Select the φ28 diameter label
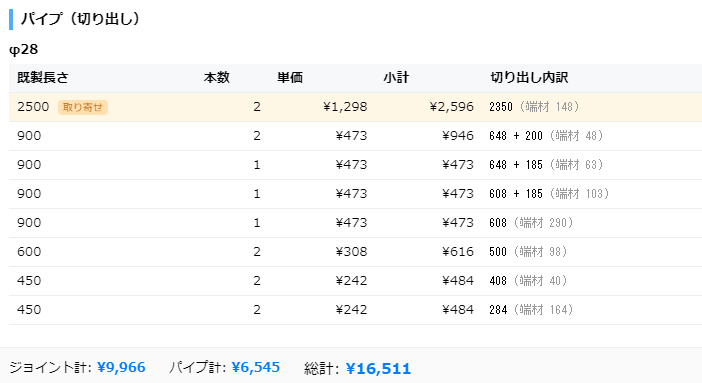This screenshot has height=383, width=702. [23, 49]
